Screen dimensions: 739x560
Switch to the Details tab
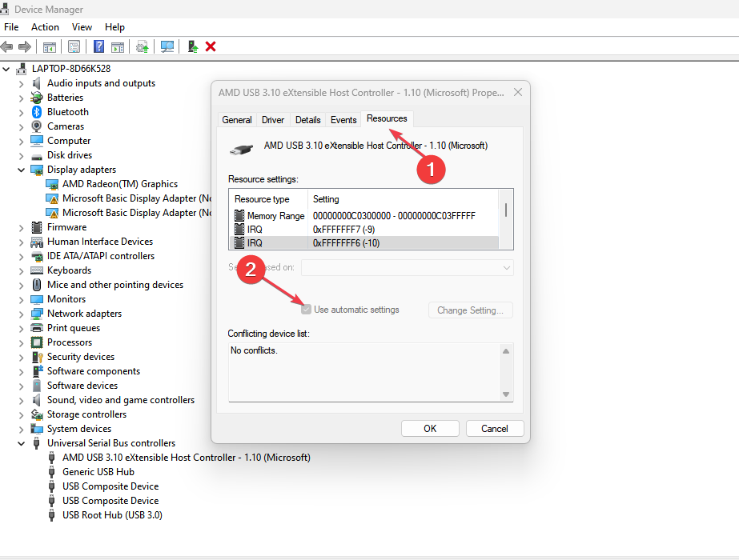point(307,120)
